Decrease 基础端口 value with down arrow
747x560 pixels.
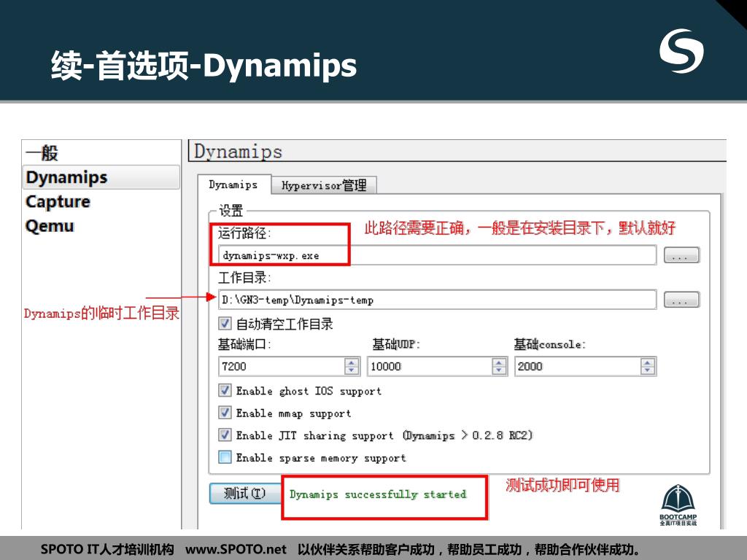tap(352, 371)
